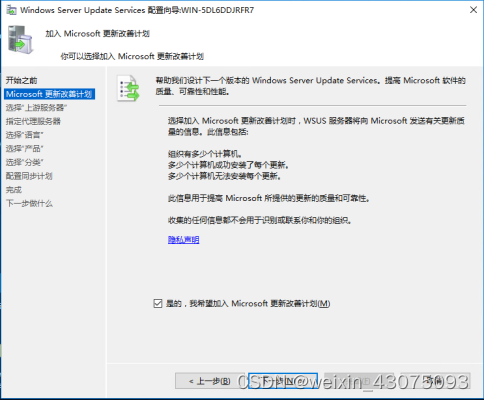Select the 配置同步计划 step in the sidebar
The height and width of the screenshot is (401, 484).
click(29, 176)
